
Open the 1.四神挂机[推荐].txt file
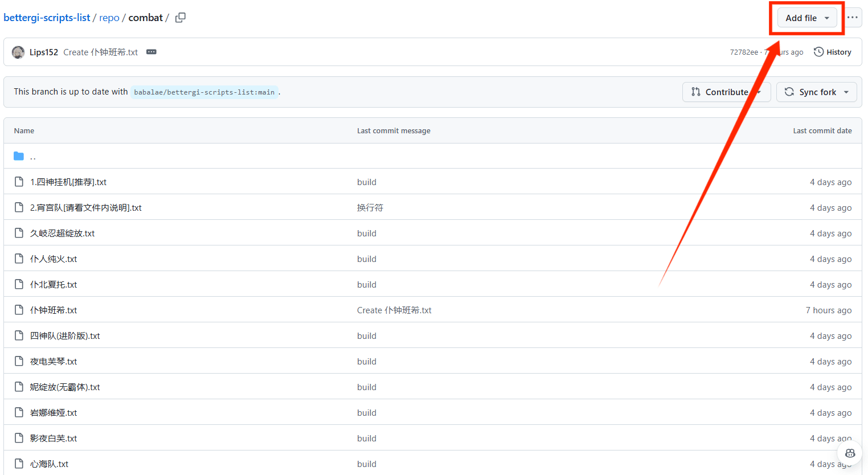click(68, 182)
